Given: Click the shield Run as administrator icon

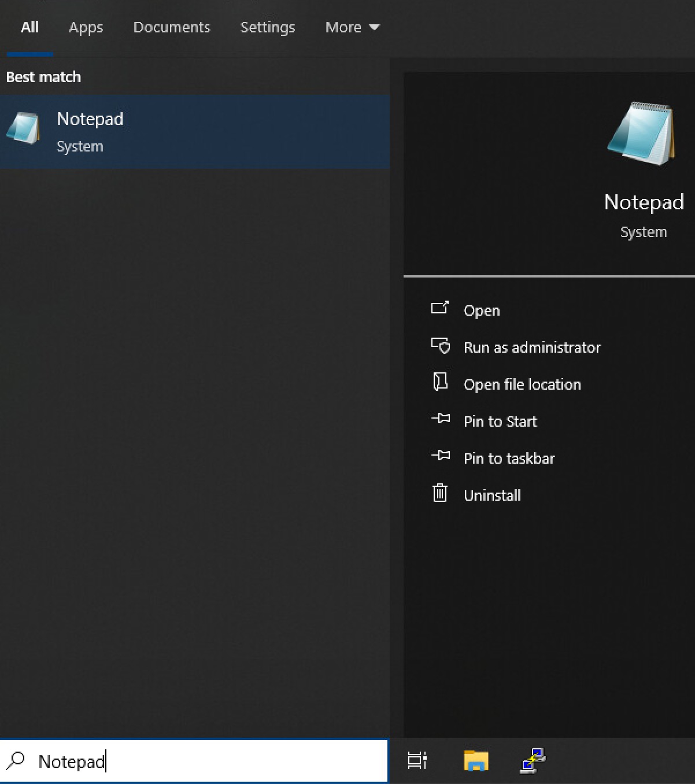Looking at the screenshot, I should (x=441, y=345).
